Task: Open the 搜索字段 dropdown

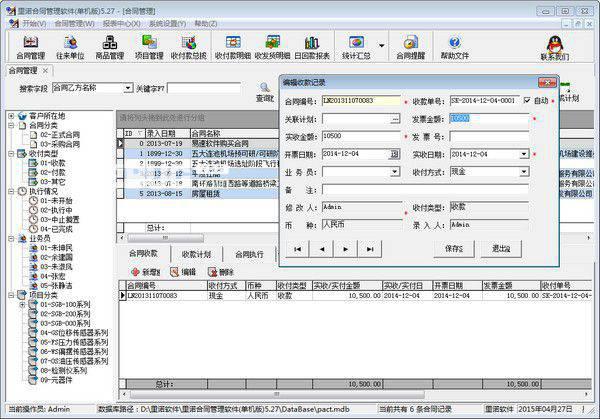Action: coord(128,88)
